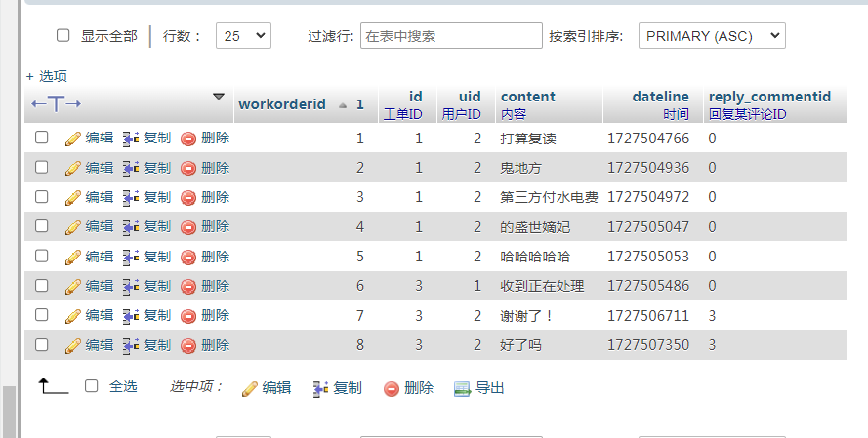Select the checkbox for row 4
The width and height of the screenshot is (868, 438).
pyautogui.click(x=42, y=226)
